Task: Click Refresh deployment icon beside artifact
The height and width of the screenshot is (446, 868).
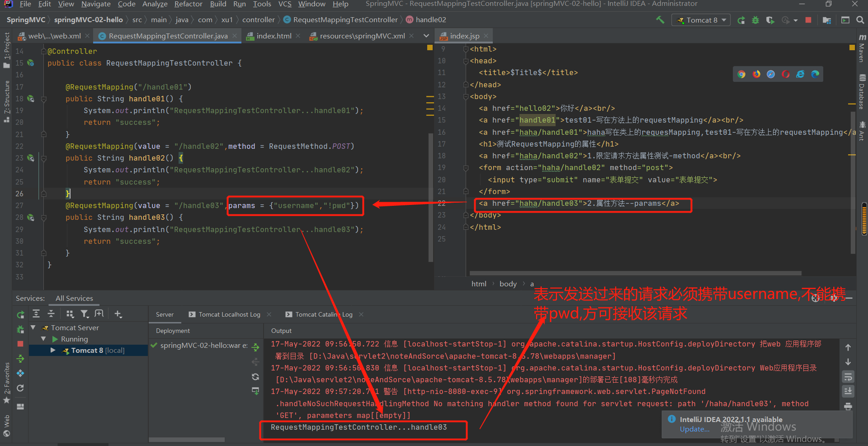Action: (255, 377)
